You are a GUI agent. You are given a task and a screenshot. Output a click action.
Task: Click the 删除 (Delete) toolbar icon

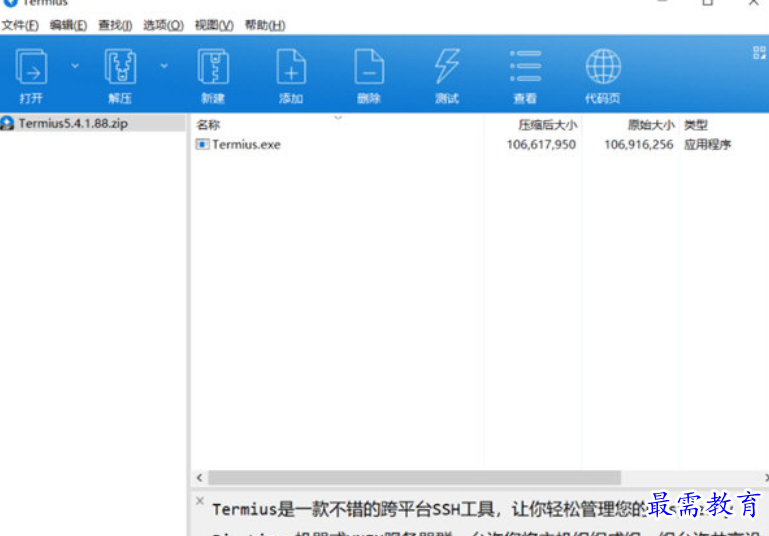tap(369, 68)
